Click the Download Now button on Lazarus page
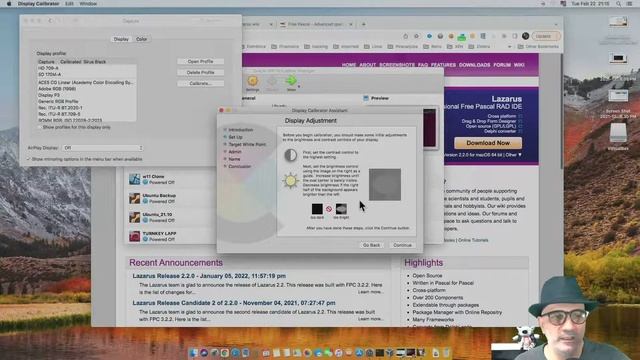 click(x=488, y=143)
